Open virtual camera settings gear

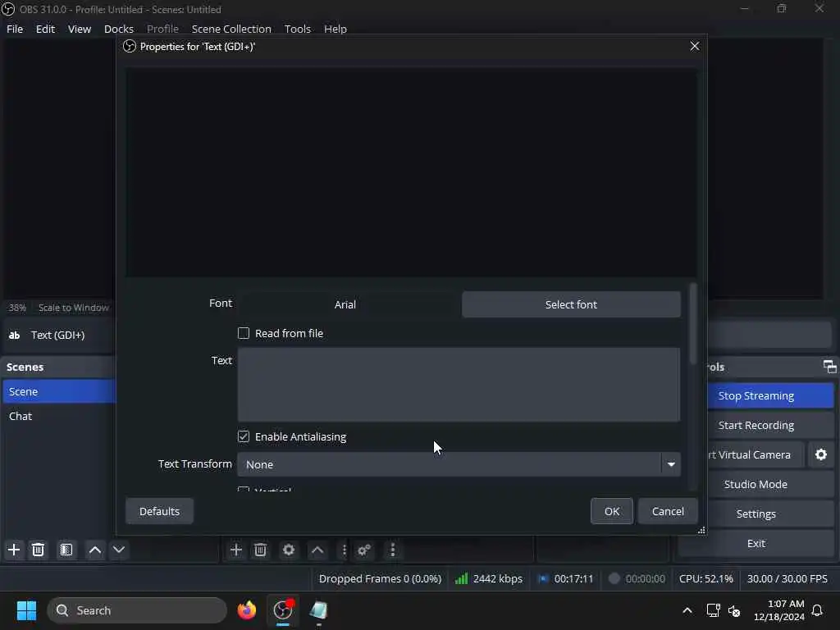[820, 454]
